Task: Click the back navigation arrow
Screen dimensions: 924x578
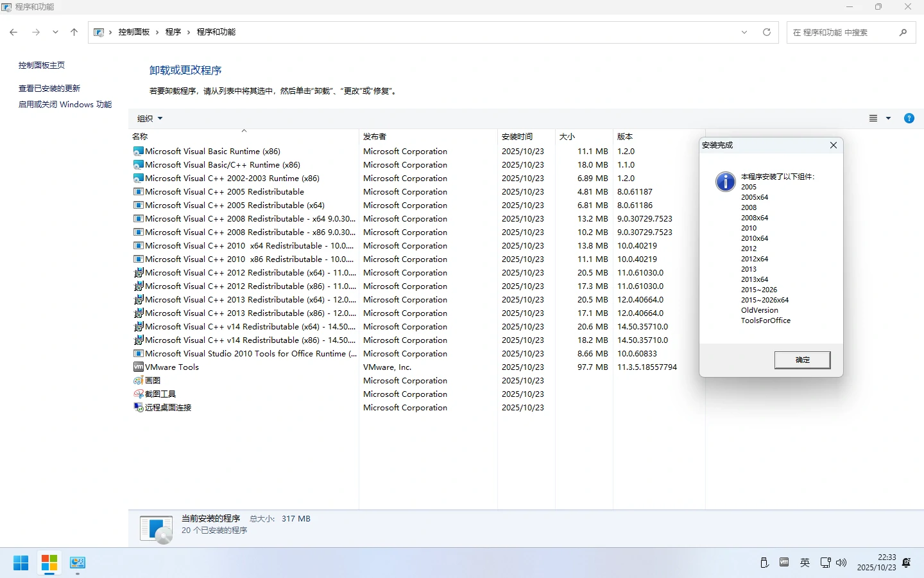Action: point(13,32)
